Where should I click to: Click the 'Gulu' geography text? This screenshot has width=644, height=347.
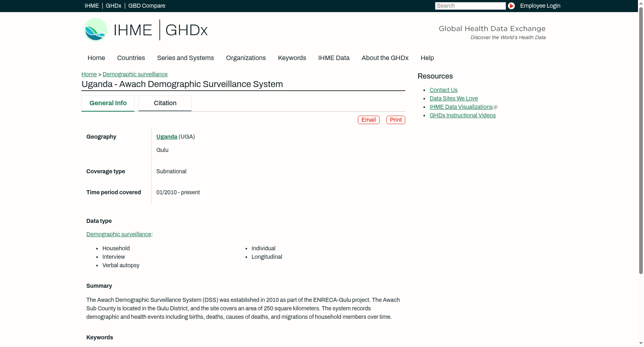(162, 150)
